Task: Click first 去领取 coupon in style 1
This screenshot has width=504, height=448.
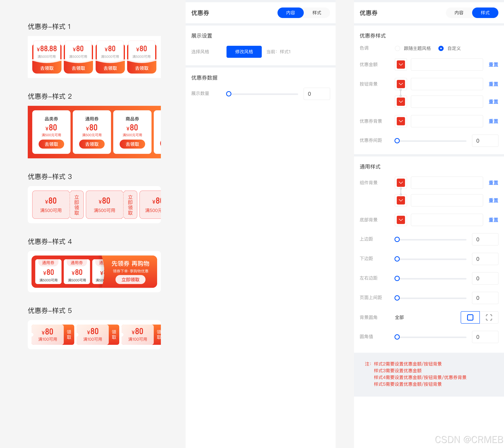Action: [x=47, y=68]
